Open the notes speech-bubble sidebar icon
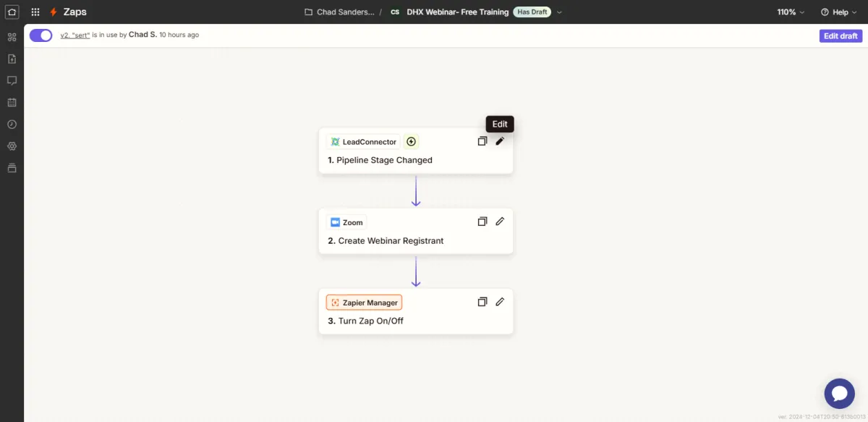The image size is (868, 422). (x=12, y=80)
